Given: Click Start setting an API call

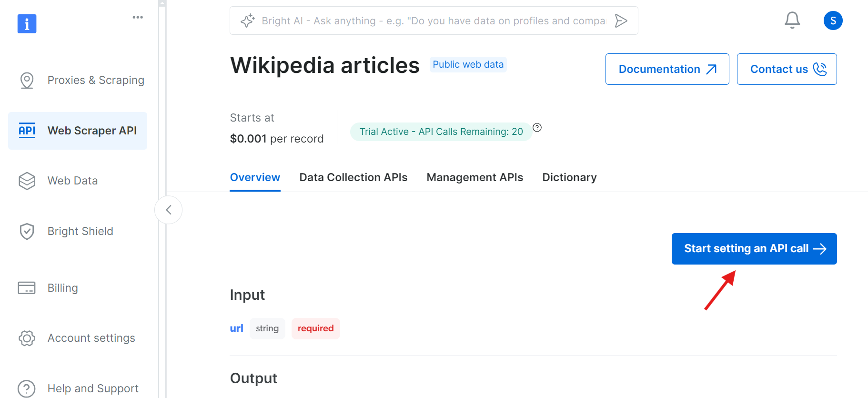Looking at the screenshot, I should click(x=754, y=248).
